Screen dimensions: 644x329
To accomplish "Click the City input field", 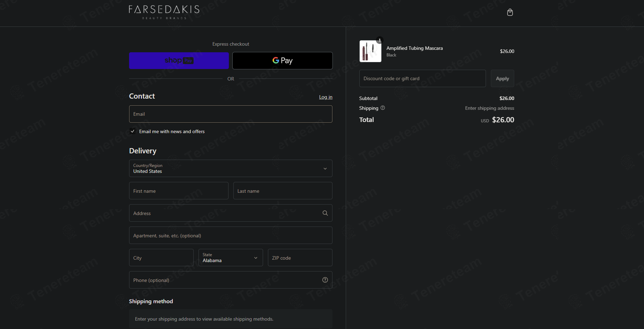I will click(161, 258).
